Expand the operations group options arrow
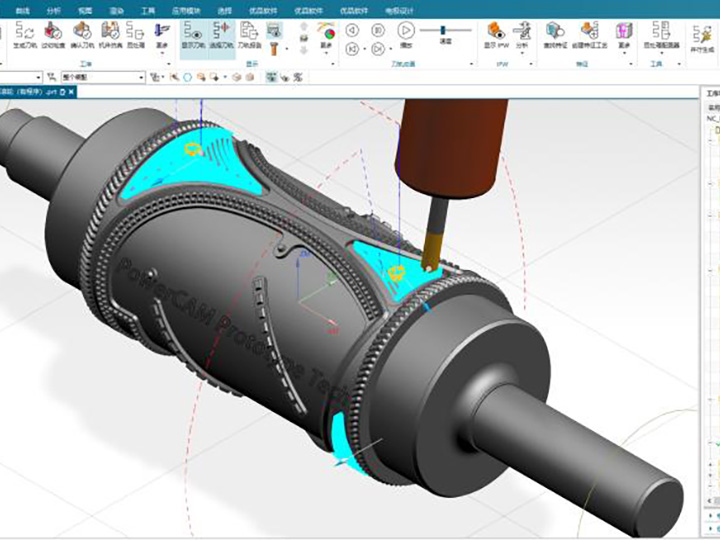 (x=169, y=64)
